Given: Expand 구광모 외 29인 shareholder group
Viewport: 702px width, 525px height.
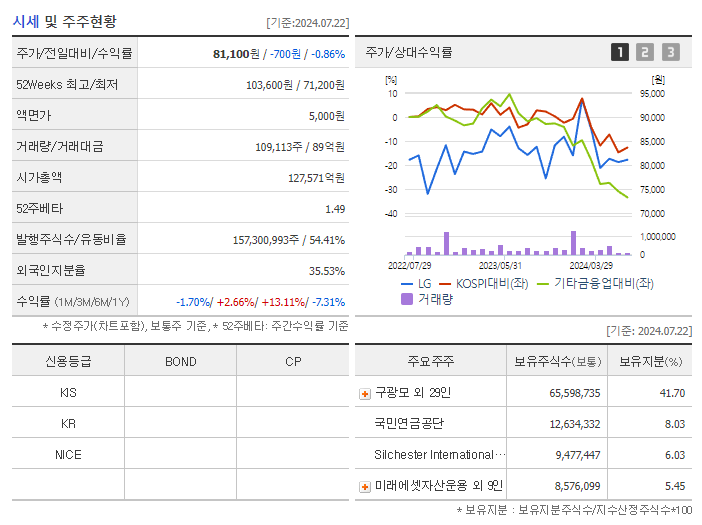Looking at the screenshot, I should [365, 394].
